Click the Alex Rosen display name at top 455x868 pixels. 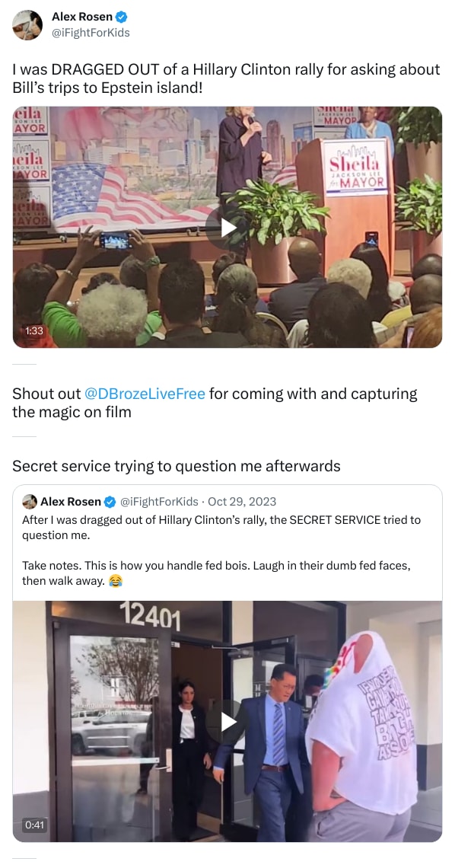coord(82,18)
